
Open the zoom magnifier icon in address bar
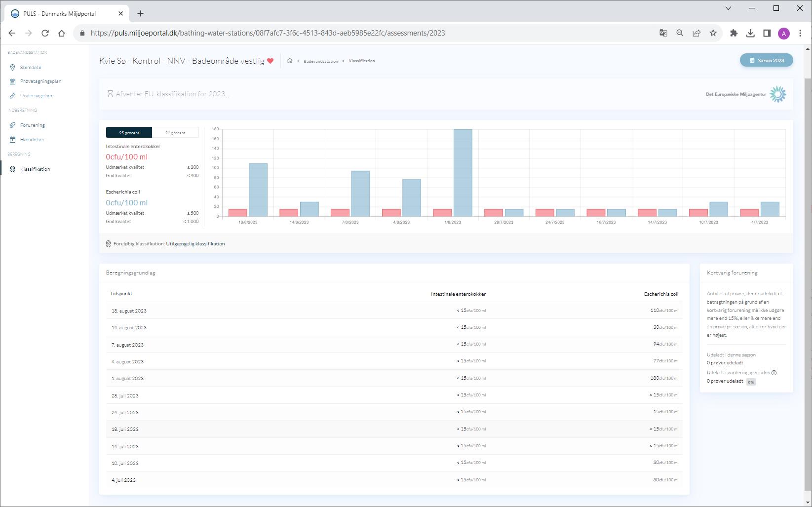tap(680, 33)
